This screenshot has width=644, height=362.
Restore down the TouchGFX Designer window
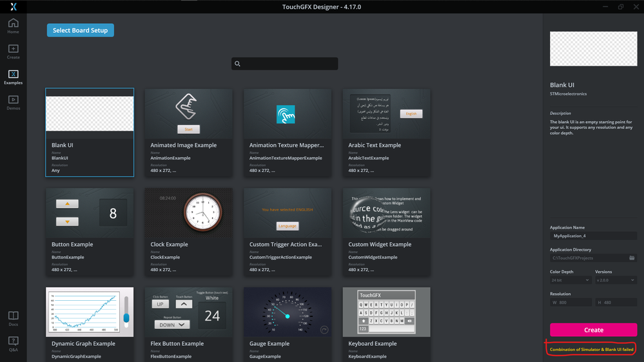coord(621,6)
